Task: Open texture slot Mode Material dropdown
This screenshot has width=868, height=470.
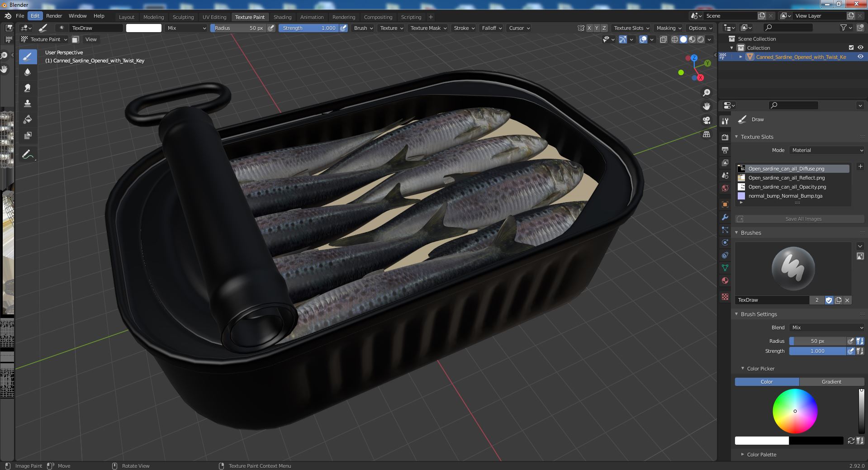Action: tap(827, 150)
